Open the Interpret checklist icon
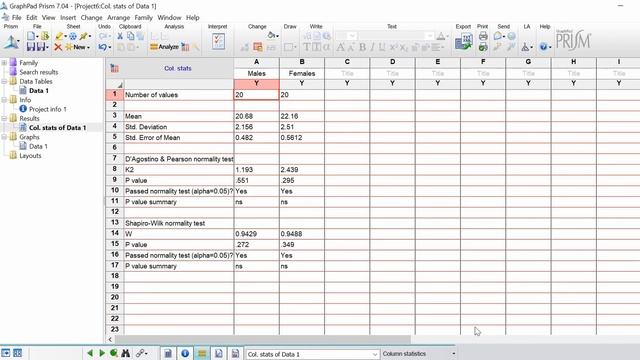Image resolution: width=640 pixels, height=360 pixels. click(218, 42)
